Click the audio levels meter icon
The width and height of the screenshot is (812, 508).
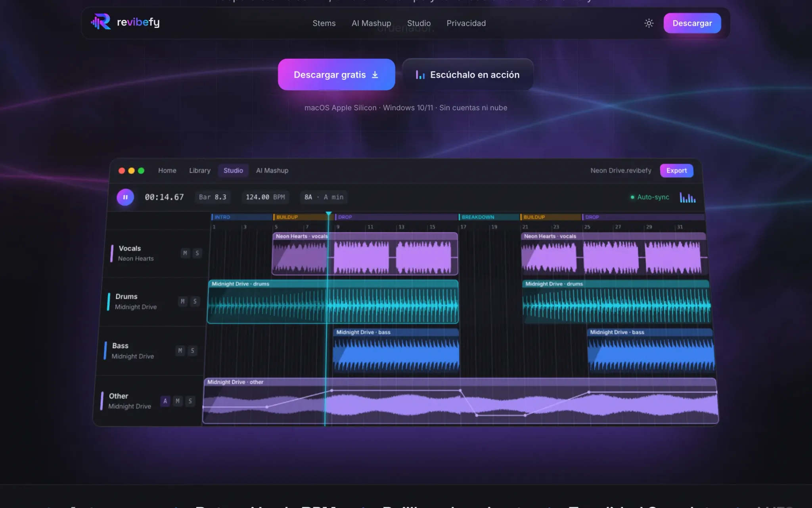[x=688, y=197]
